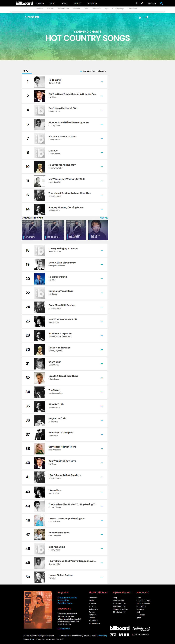This screenshot has width=175, height=644.
Task: Expand the SNOWBIRD chart entry
Action: click(102, 364)
